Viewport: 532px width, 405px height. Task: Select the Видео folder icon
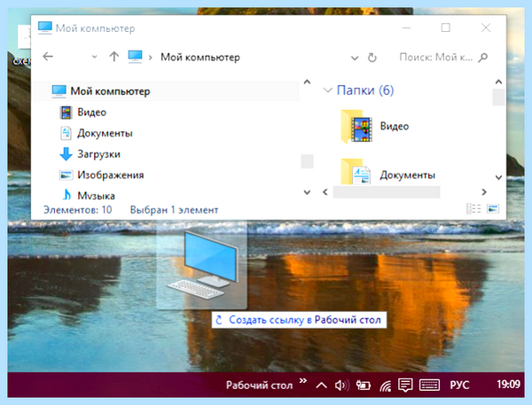point(356,126)
